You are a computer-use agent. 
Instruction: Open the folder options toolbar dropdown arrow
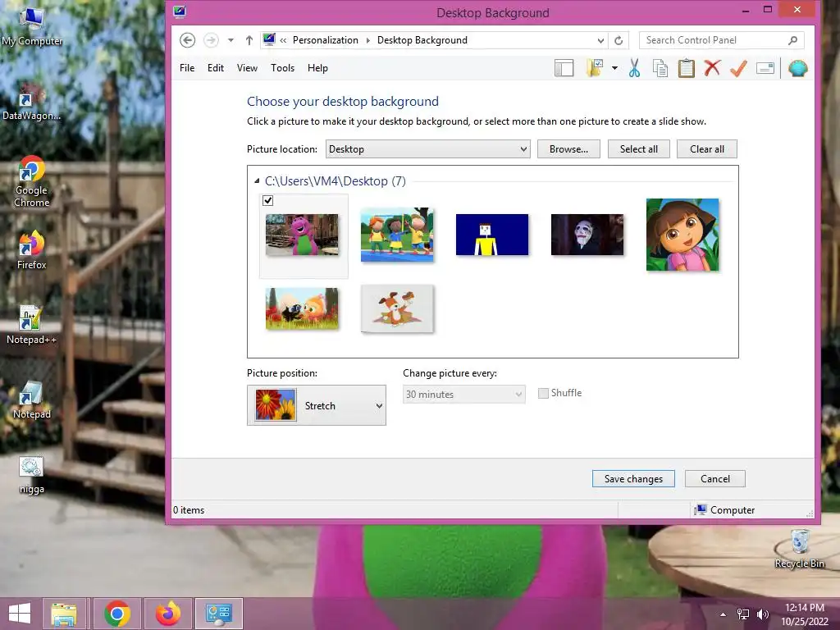614,68
